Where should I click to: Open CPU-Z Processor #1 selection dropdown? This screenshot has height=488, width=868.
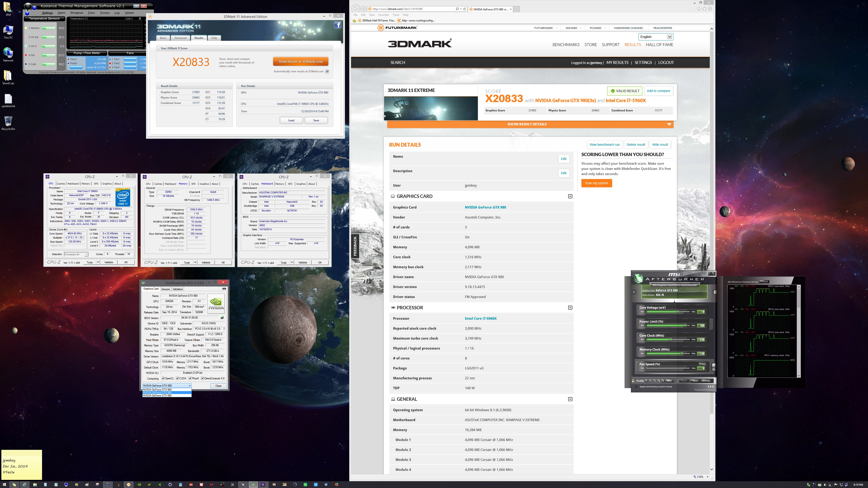[76, 254]
